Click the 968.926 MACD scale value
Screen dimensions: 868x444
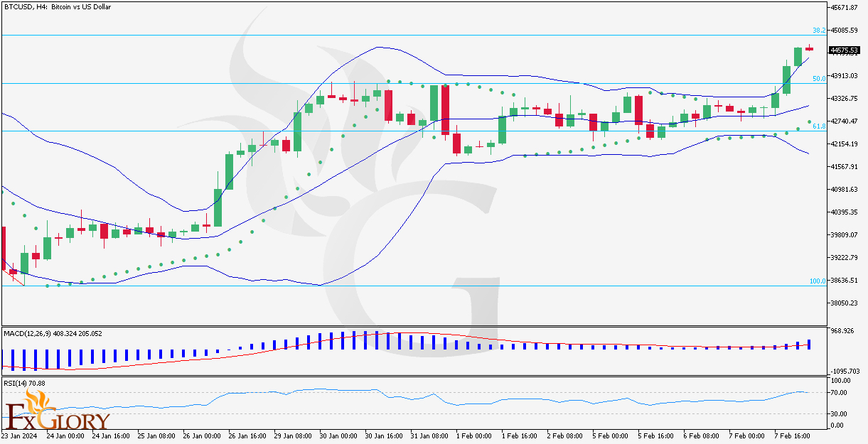click(842, 331)
